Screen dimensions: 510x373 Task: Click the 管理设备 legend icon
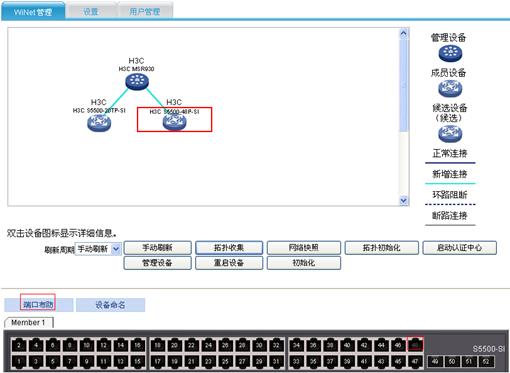[450, 54]
